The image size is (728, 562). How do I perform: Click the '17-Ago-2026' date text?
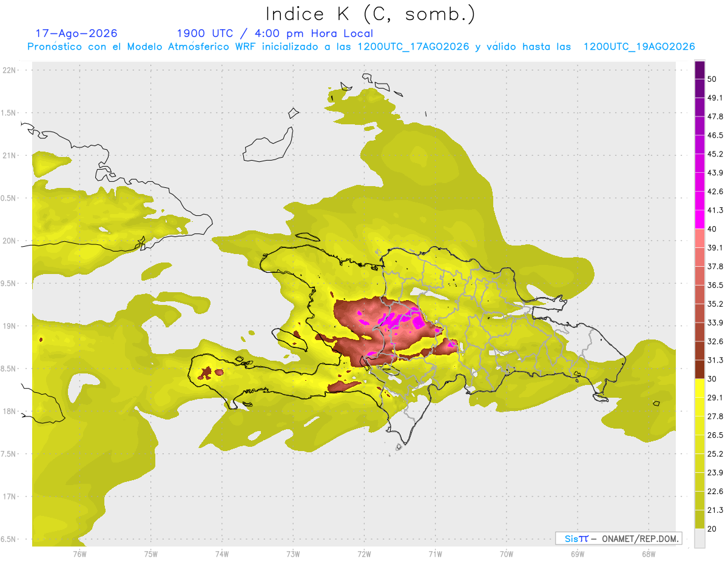click(76, 33)
